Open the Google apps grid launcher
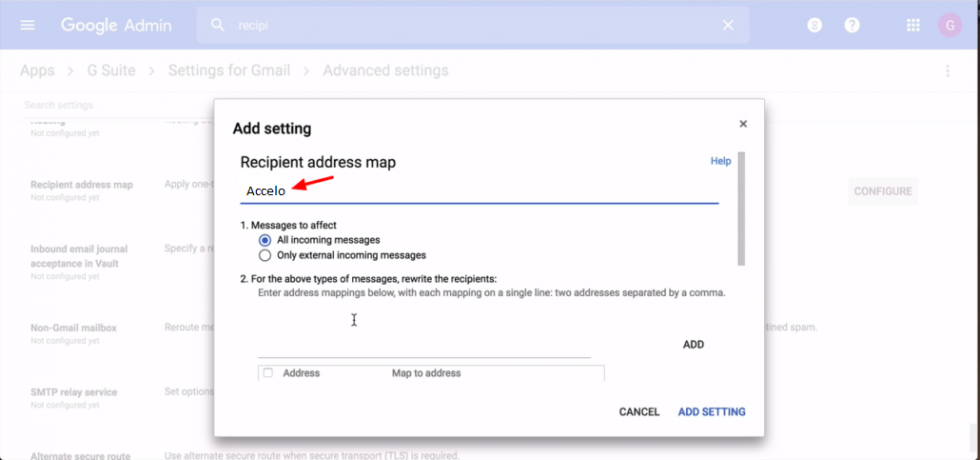980x460 pixels. (913, 25)
